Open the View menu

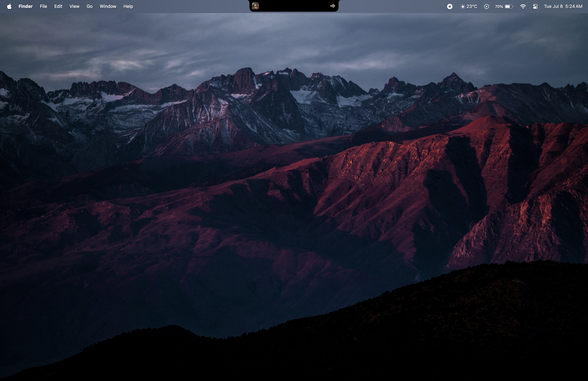pyautogui.click(x=74, y=6)
